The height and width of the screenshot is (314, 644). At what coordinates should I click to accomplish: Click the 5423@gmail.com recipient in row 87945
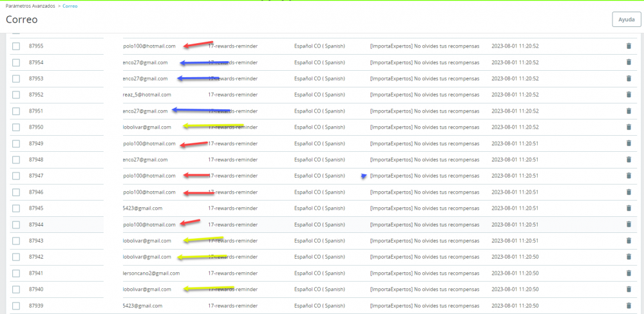pyautogui.click(x=143, y=208)
